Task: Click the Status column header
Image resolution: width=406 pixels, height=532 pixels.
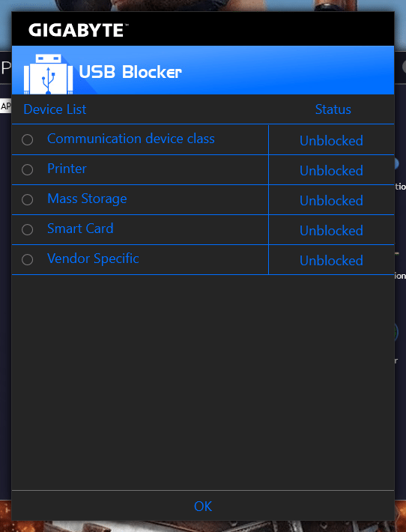Action: point(333,109)
